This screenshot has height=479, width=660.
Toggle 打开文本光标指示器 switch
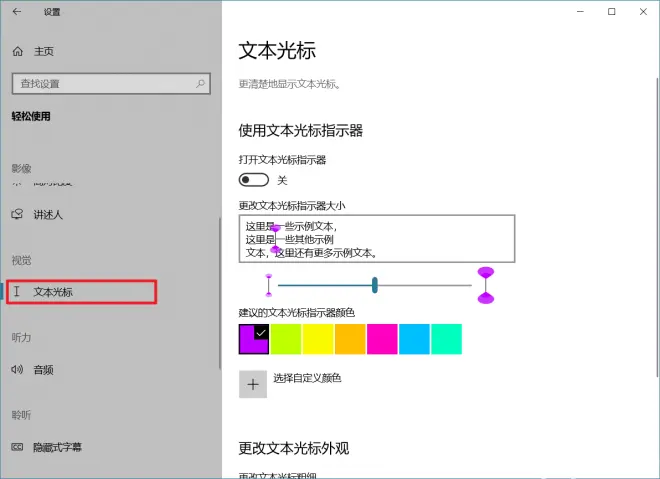pyautogui.click(x=254, y=180)
